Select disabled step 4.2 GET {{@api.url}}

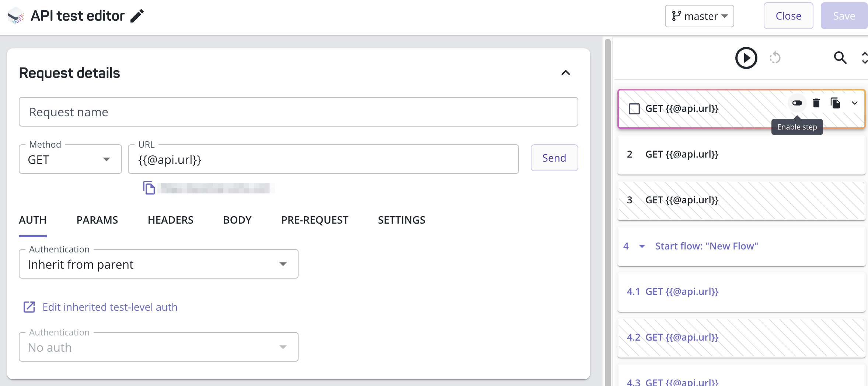[x=741, y=338]
